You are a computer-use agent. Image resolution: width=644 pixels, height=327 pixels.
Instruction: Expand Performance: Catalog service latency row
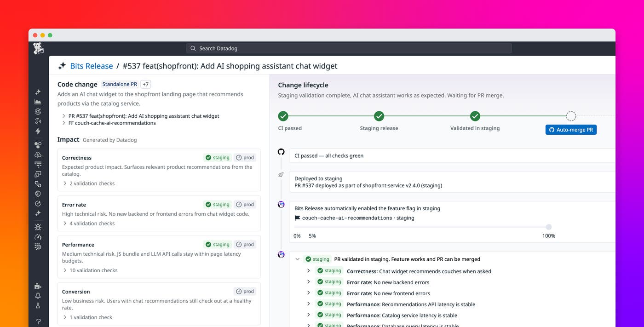click(309, 315)
